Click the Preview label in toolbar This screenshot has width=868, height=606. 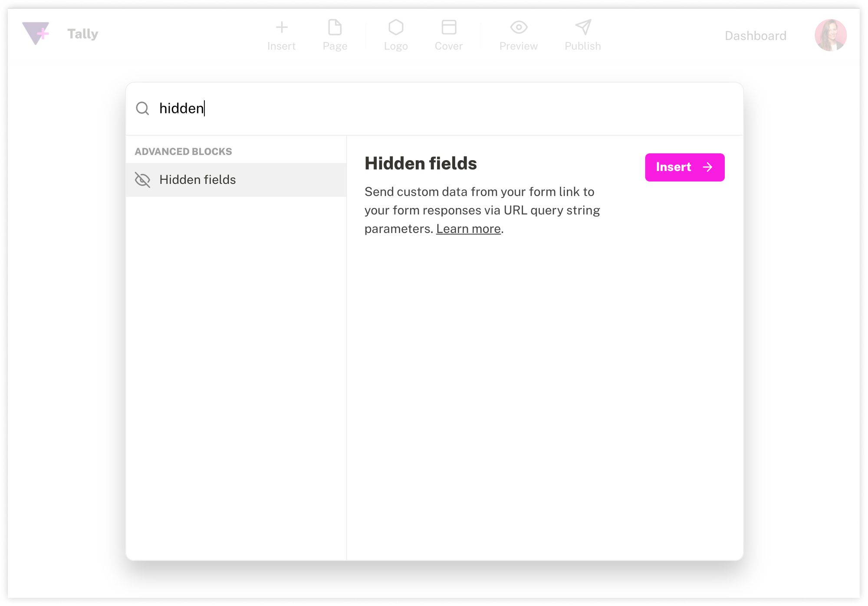pos(518,46)
